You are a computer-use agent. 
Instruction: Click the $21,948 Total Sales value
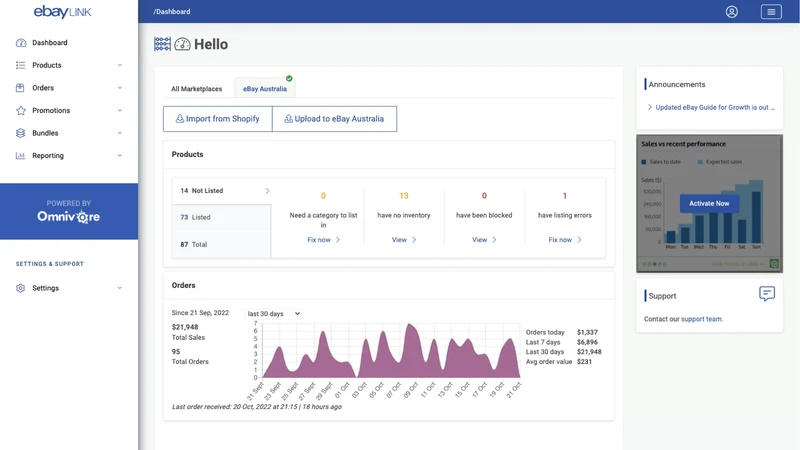(185, 327)
